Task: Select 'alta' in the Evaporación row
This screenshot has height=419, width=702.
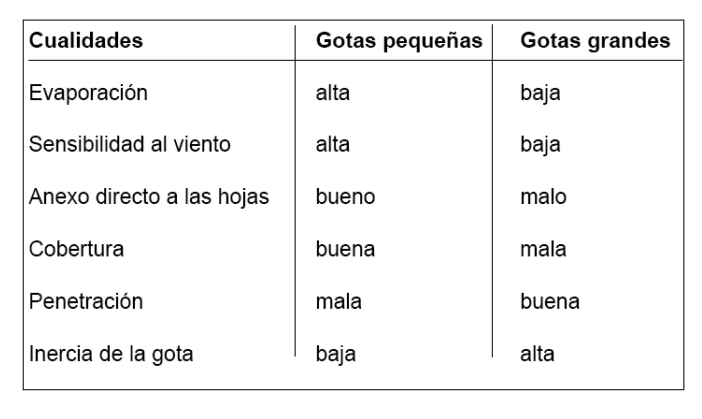Action: click(x=333, y=93)
